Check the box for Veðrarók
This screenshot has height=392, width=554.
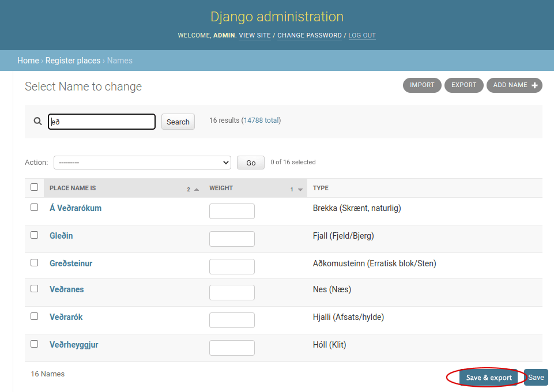34,316
